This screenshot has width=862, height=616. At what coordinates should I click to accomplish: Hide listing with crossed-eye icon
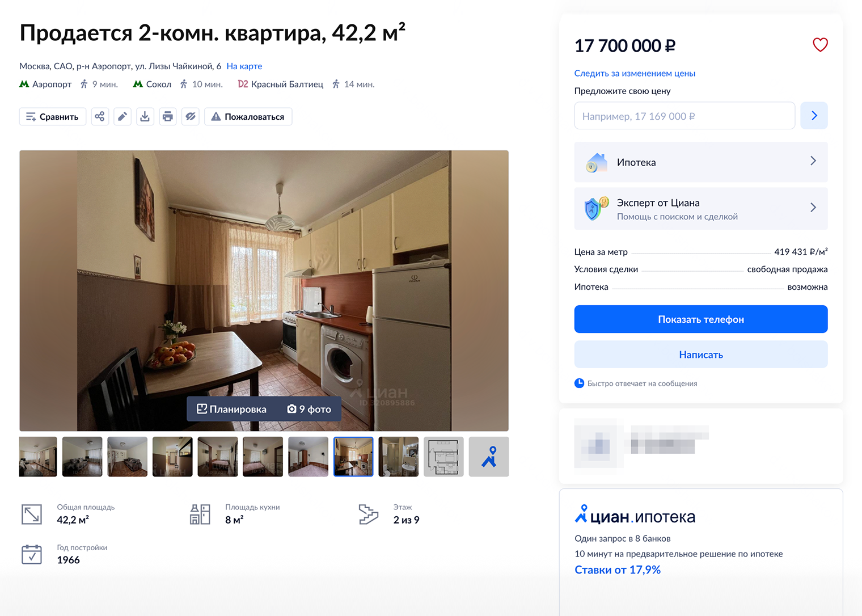click(191, 116)
